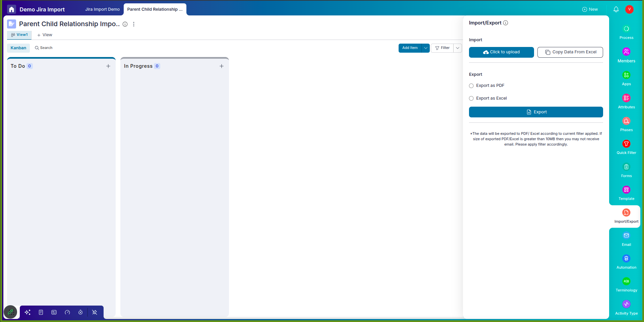The height and width of the screenshot is (322, 644).
Task: Select the Parent Child Relationship tab
Action: tap(155, 9)
